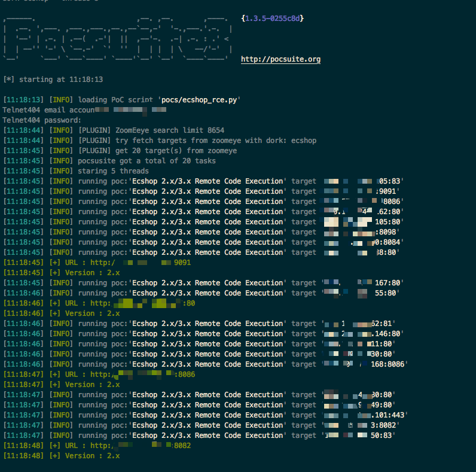Screen dimensions: 476x472
Task: Click the 'starting at 11:18:13' line
Action: (53, 80)
